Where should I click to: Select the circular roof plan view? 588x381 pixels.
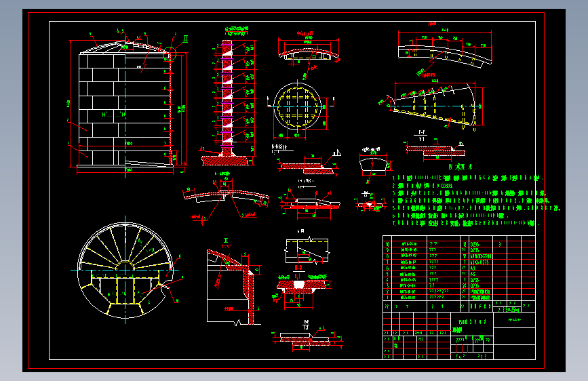125,270
